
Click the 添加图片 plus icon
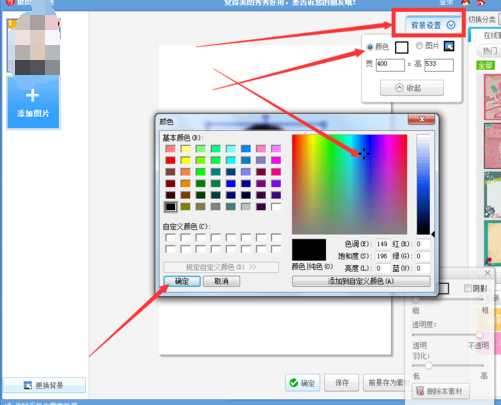[32, 96]
